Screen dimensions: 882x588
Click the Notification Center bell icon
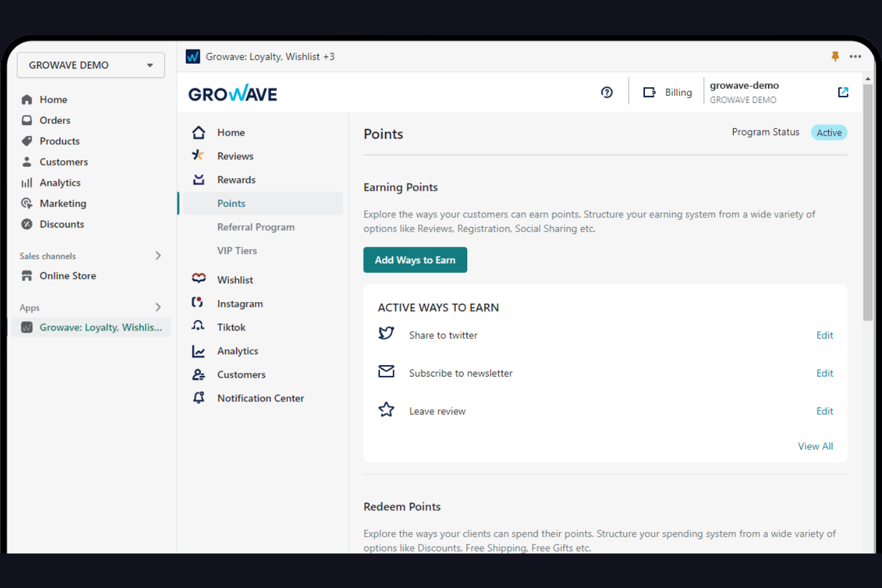click(199, 398)
